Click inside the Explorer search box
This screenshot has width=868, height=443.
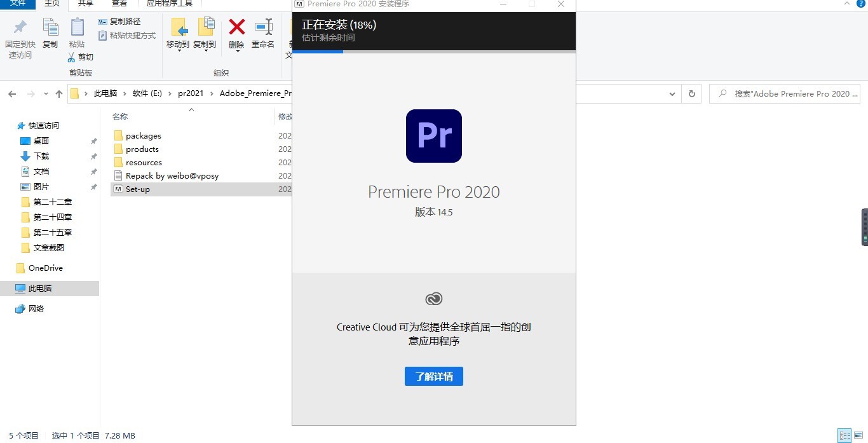coord(788,93)
